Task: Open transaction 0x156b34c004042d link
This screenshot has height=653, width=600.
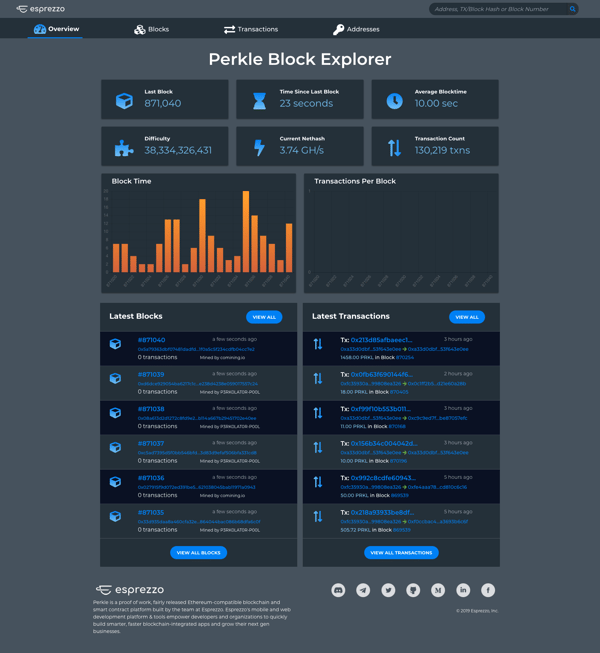Action: [384, 444]
